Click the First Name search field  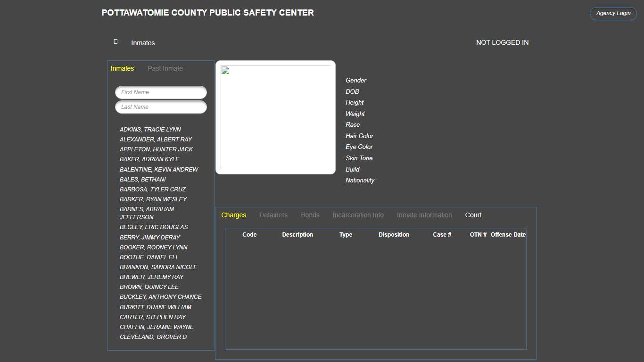(x=161, y=92)
